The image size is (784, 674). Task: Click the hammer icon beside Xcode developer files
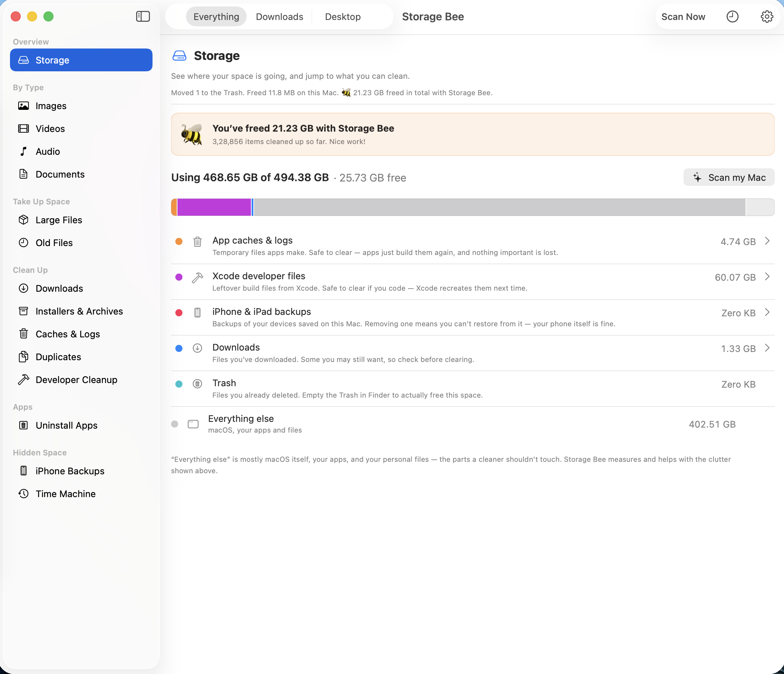pyautogui.click(x=197, y=277)
